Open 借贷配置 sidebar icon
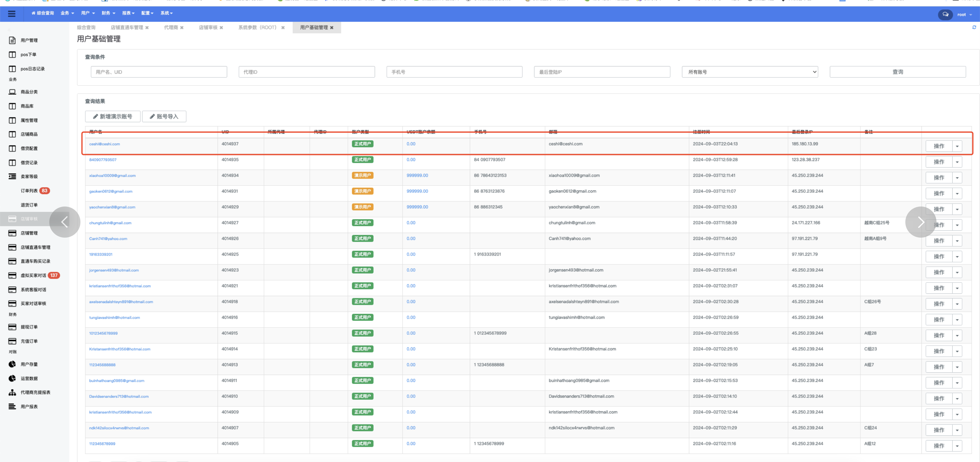Screen dimensions: 980x462 pos(12,148)
